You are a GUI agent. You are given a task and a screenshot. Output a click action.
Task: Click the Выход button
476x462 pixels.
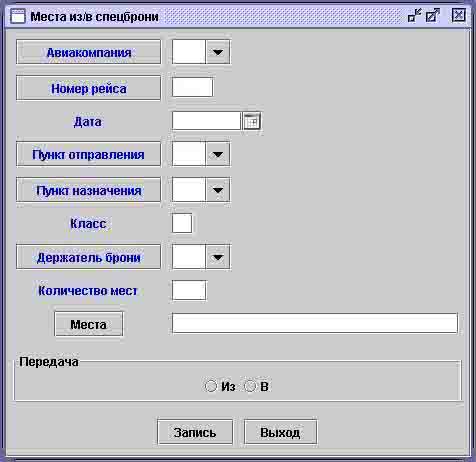(x=280, y=432)
